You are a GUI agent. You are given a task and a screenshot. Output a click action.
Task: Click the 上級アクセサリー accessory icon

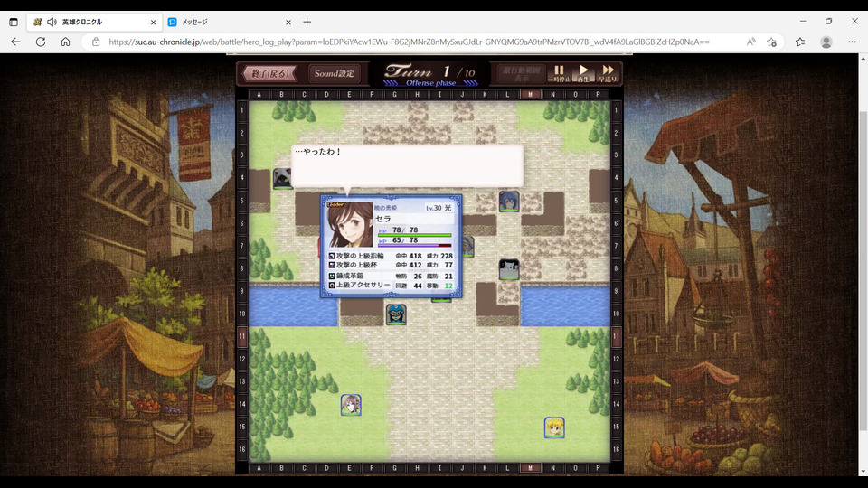(x=332, y=285)
